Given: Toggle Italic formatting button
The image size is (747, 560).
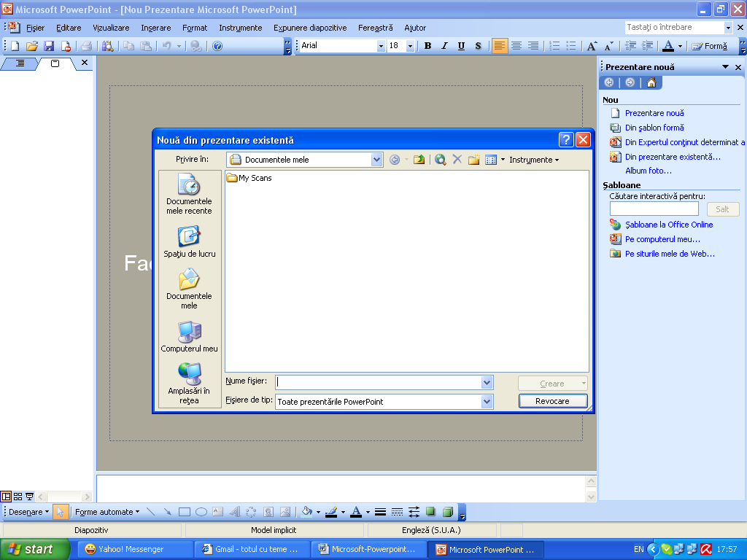Looking at the screenshot, I should point(444,46).
